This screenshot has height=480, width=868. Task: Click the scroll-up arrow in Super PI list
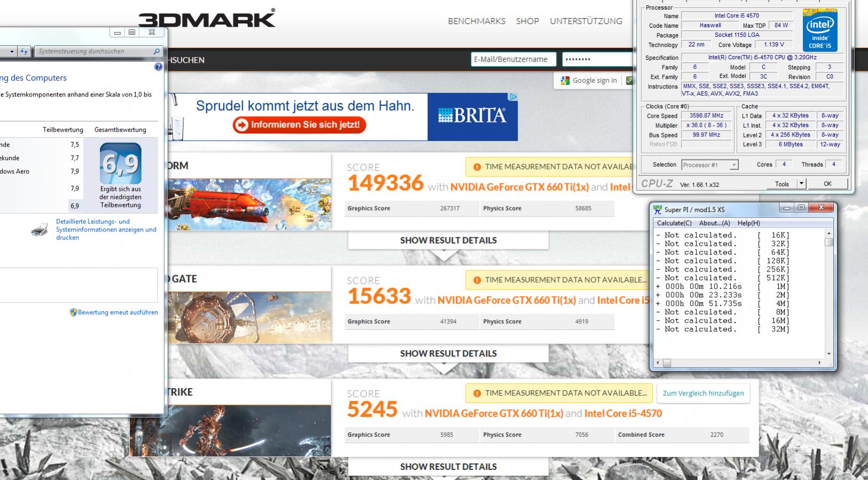coord(828,234)
